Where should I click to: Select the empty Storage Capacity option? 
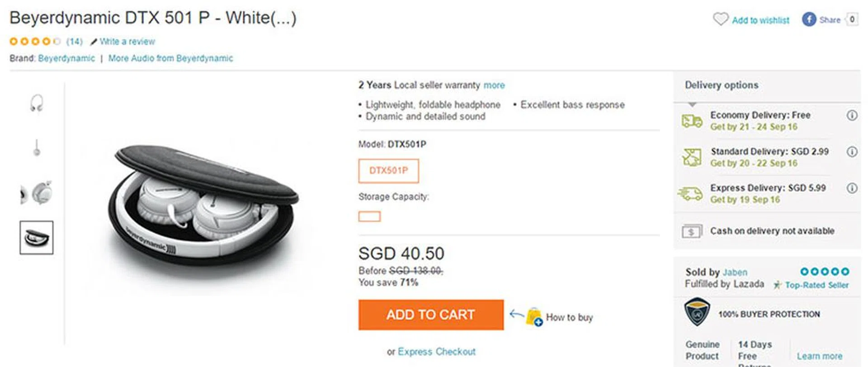click(x=369, y=217)
